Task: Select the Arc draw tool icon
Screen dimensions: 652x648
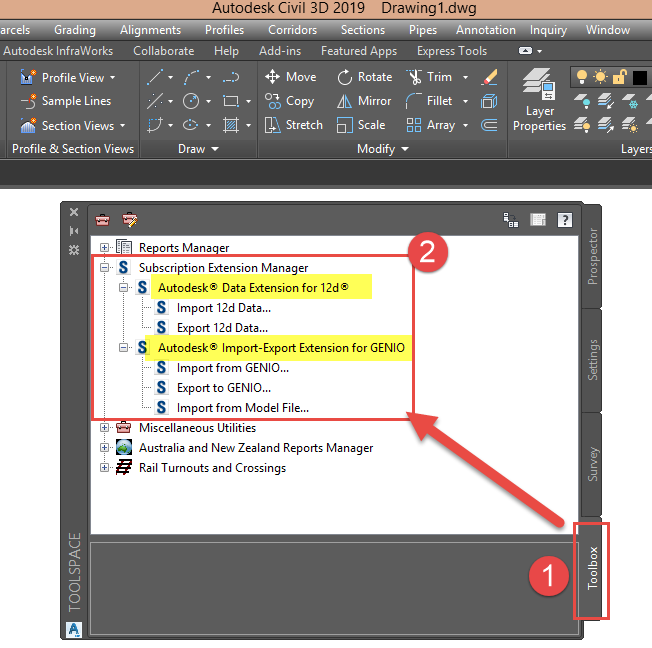Action: pyautogui.click(x=191, y=77)
